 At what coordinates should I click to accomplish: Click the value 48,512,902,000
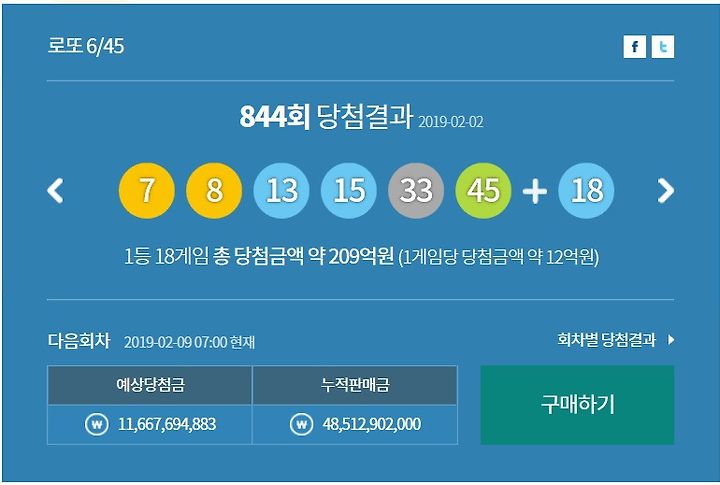coord(371,424)
